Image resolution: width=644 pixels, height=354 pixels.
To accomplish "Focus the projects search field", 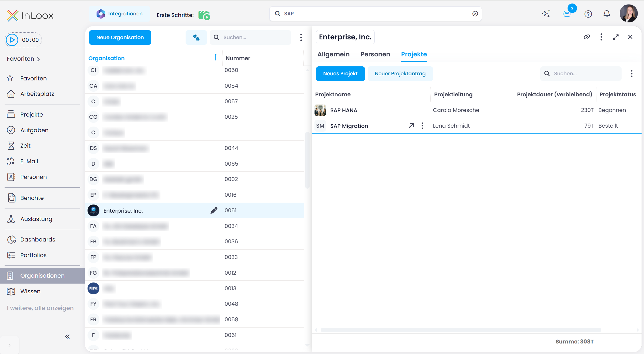I will click(581, 74).
